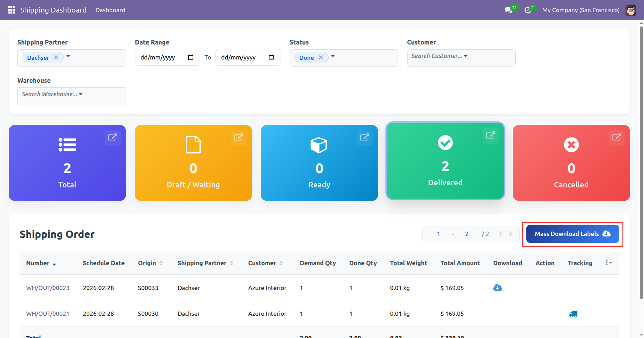Open the WH/OUT/00021 order link
The height and width of the screenshot is (338, 644).
coord(48,314)
